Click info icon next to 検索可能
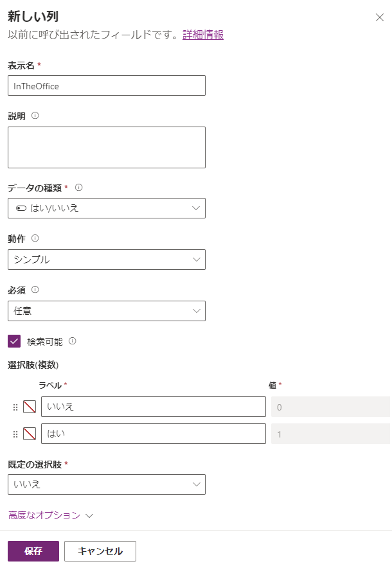The image size is (392, 566). coord(73,341)
